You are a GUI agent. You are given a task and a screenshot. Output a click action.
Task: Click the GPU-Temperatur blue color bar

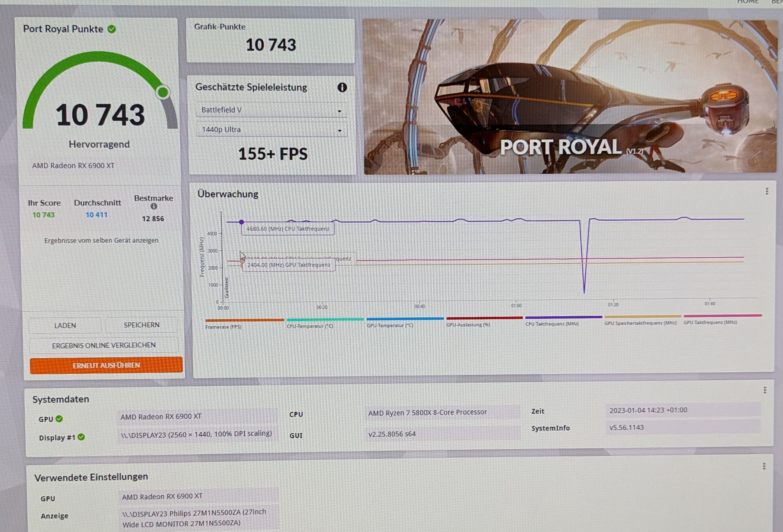point(405,319)
